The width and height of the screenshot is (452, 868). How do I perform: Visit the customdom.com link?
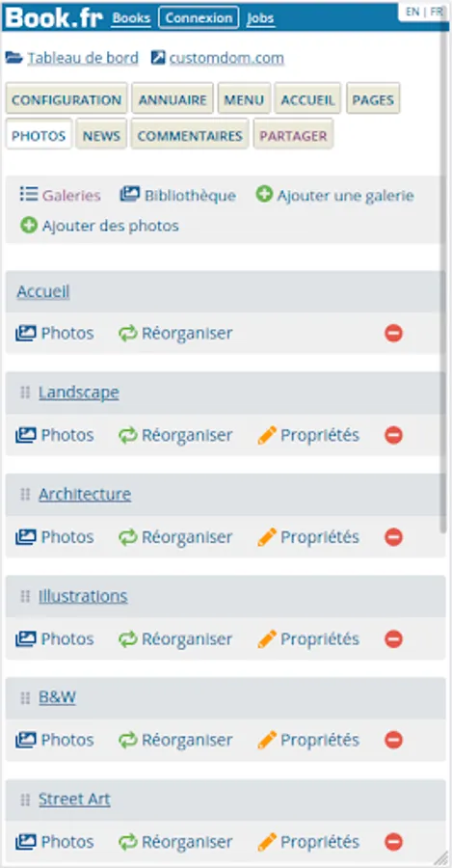(226, 58)
